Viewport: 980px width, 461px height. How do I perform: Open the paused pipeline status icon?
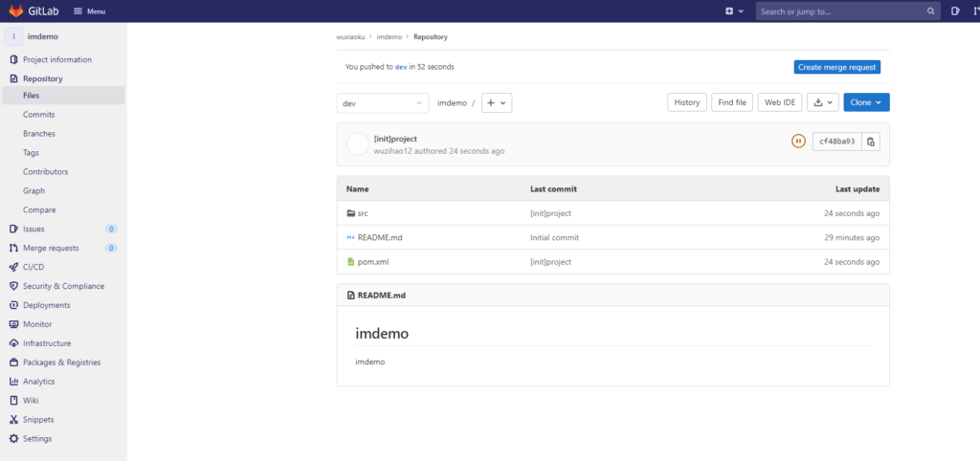coord(798,142)
